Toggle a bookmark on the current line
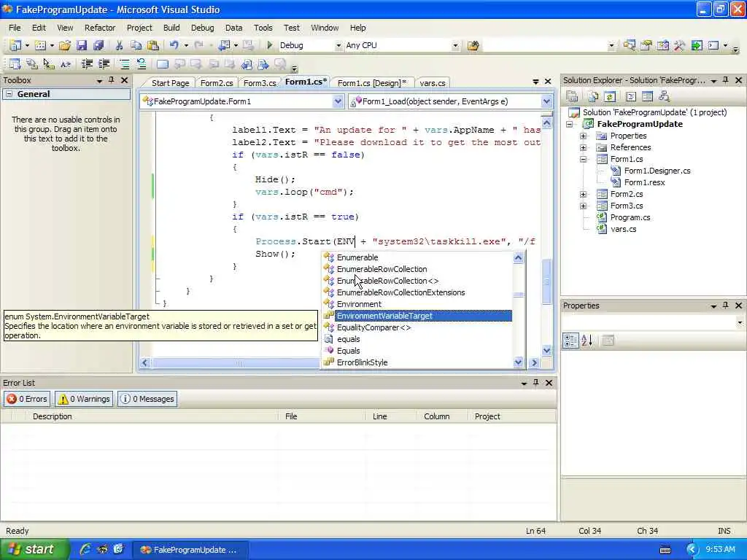 coord(163,64)
